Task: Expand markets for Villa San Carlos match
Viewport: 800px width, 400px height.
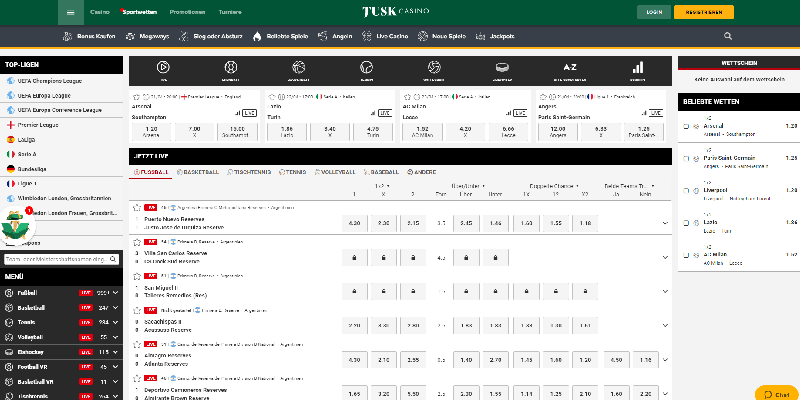Action: (x=665, y=257)
